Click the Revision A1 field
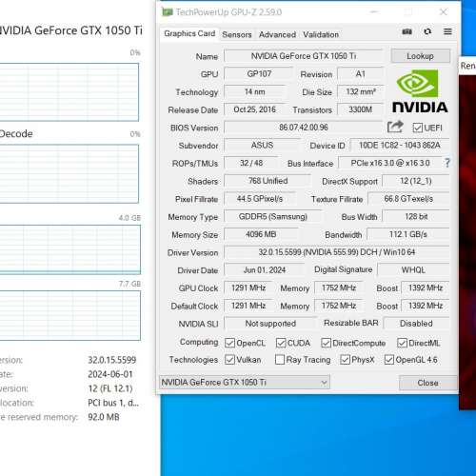 361,74
